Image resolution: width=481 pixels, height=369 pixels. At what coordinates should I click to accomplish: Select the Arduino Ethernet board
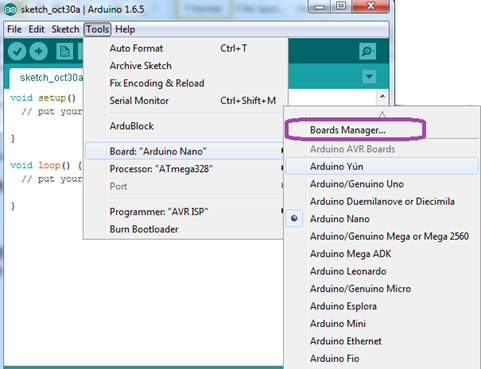coord(382,341)
